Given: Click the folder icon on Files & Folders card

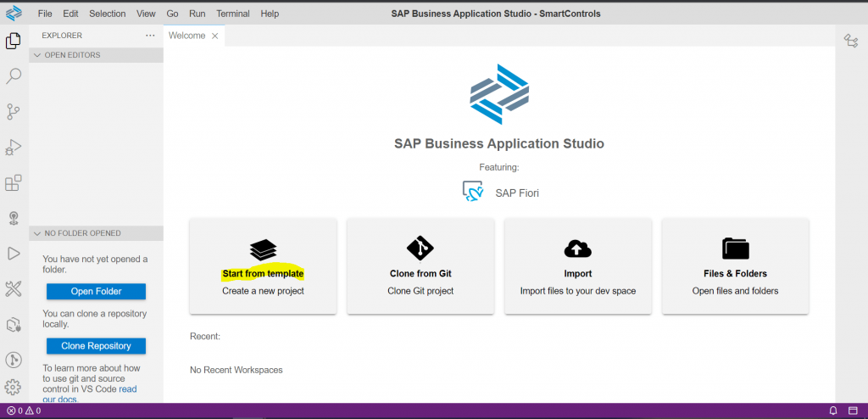Looking at the screenshot, I should 735,249.
